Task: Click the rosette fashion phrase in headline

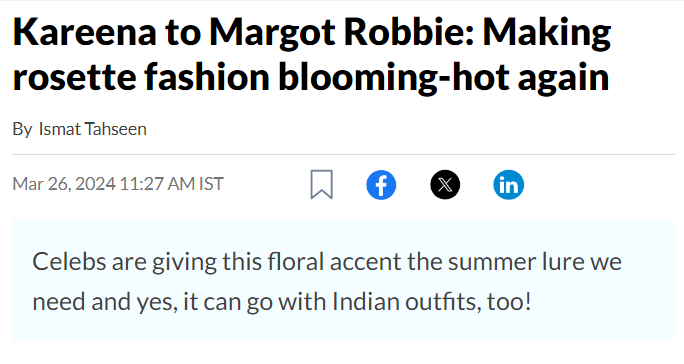Action: pos(141,77)
